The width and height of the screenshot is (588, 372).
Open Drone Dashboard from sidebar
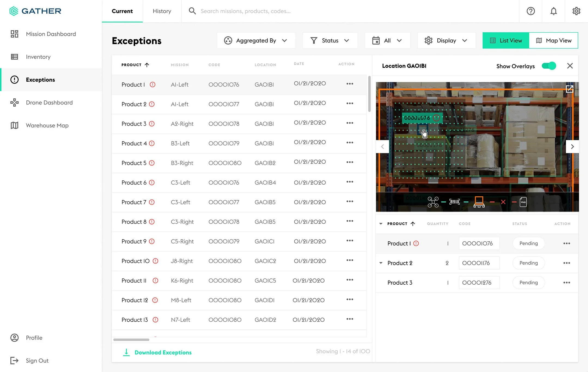tap(49, 103)
